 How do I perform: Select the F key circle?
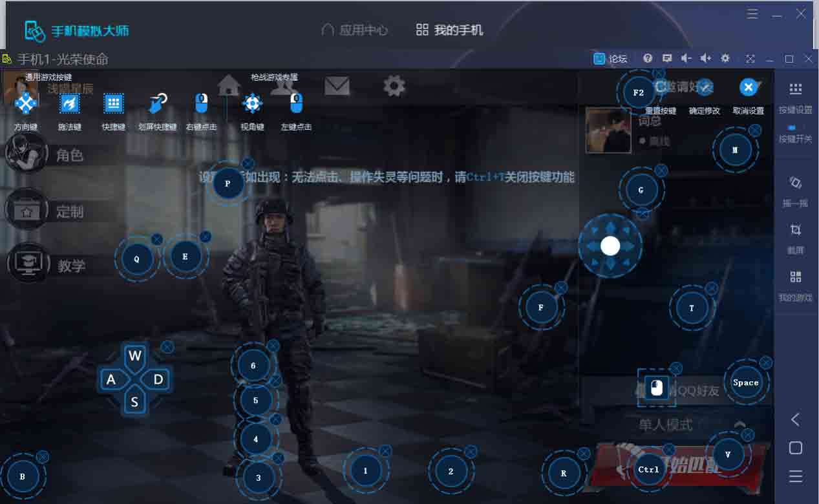(x=541, y=308)
